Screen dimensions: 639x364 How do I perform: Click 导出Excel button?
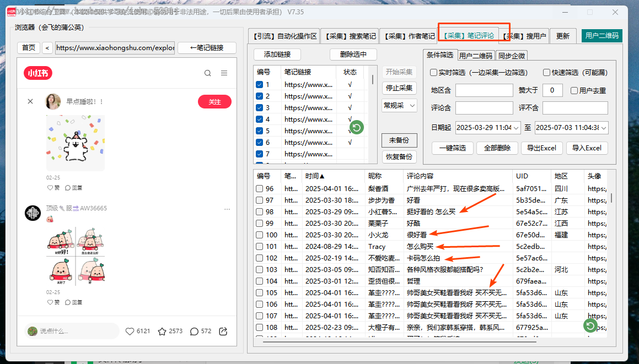pos(541,148)
